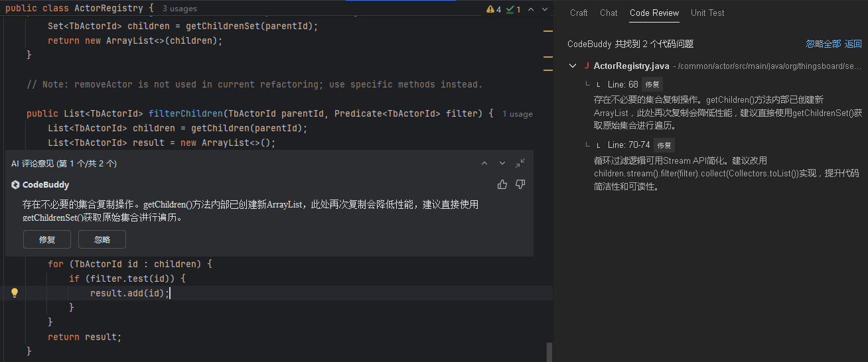Switch to the Craft tab

tap(579, 13)
